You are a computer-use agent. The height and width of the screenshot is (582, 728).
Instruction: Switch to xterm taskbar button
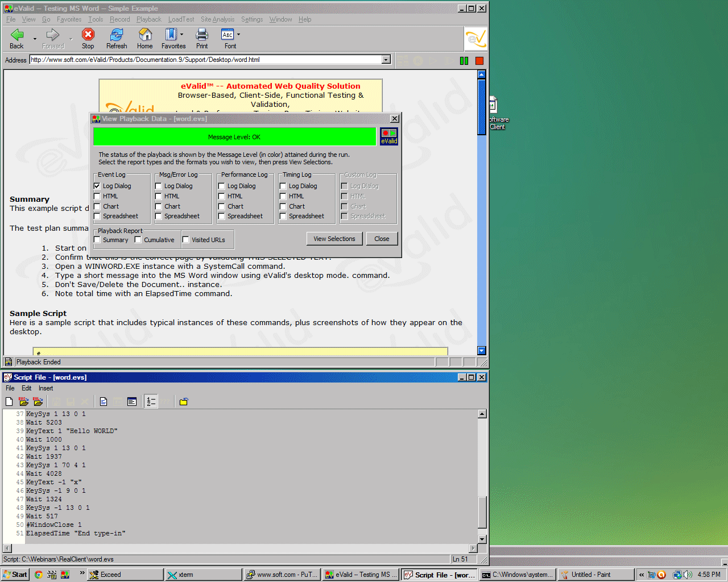[202, 575]
